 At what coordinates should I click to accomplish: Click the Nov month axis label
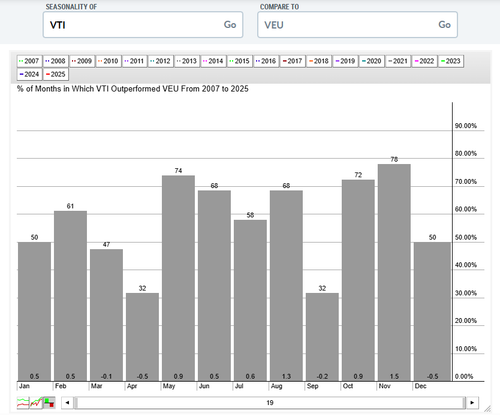pos(384,386)
